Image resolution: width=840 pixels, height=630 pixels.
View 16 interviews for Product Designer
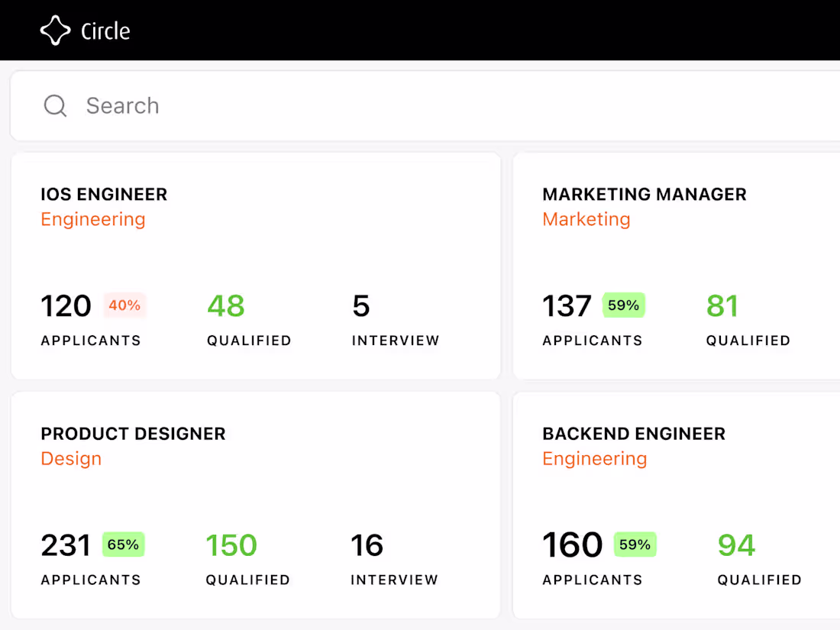[x=367, y=545]
